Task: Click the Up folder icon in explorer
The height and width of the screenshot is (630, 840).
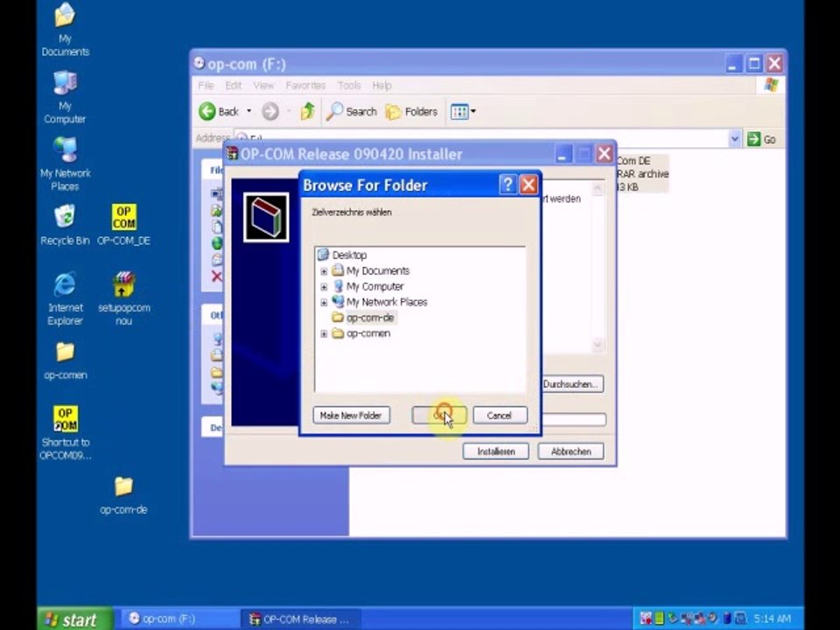Action: pos(307,111)
